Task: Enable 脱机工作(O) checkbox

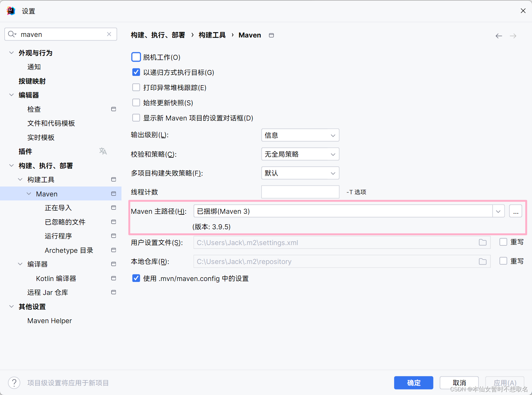Action: click(136, 57)
